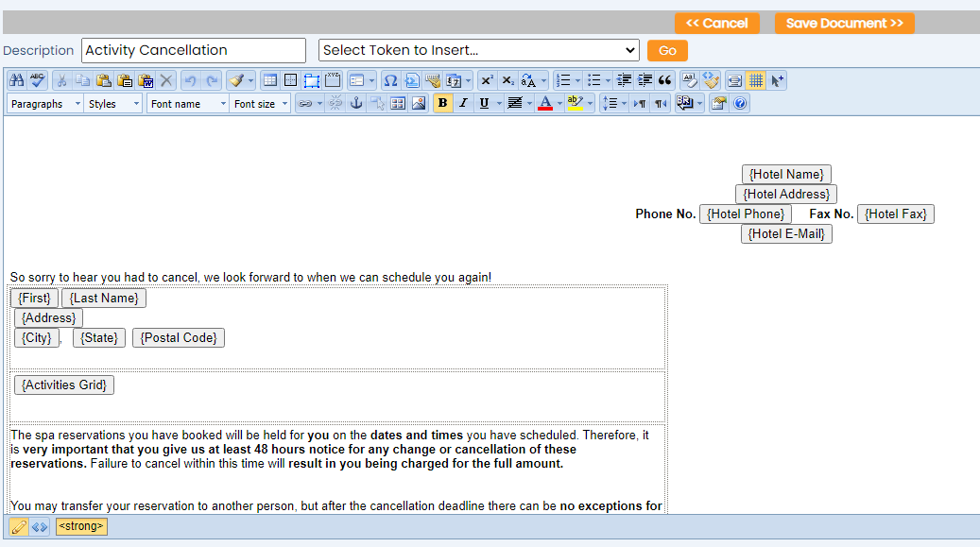Clean up HTML code with brush icon
Viewport: 980px width, 547px height.
711,80
